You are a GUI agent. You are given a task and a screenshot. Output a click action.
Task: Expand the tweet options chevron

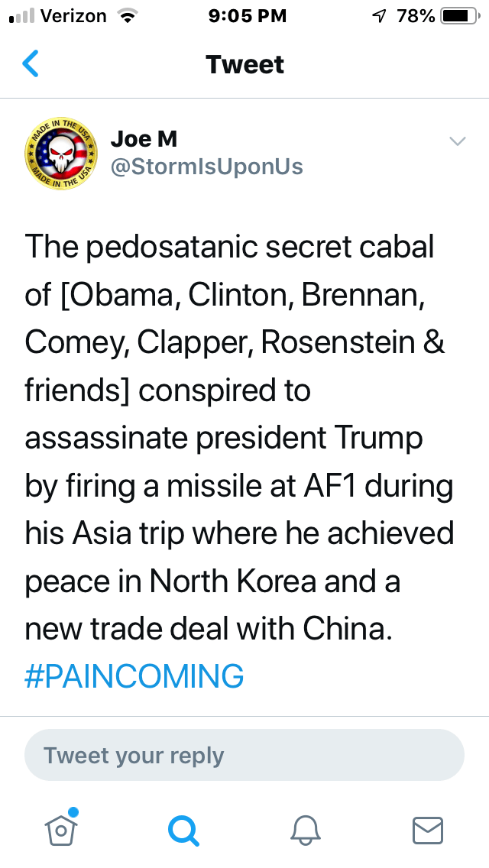point(457,141)
